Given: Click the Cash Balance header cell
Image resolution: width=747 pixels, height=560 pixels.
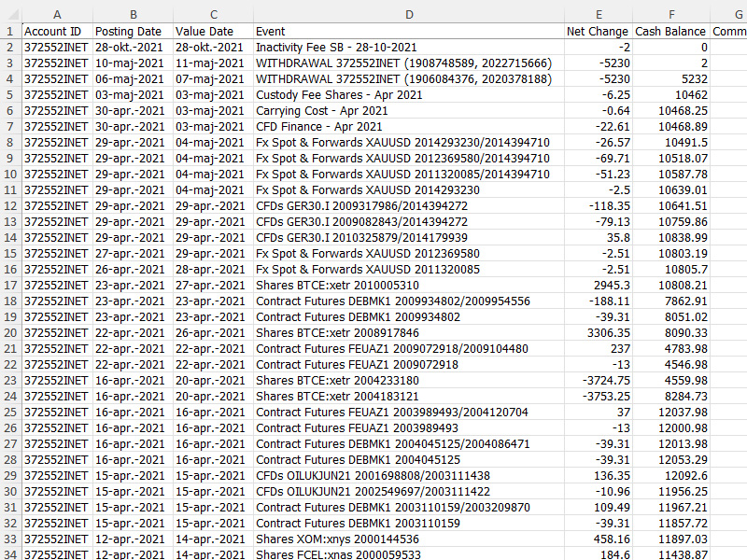Looking at the screenshot, I should (x=670, y=31).
